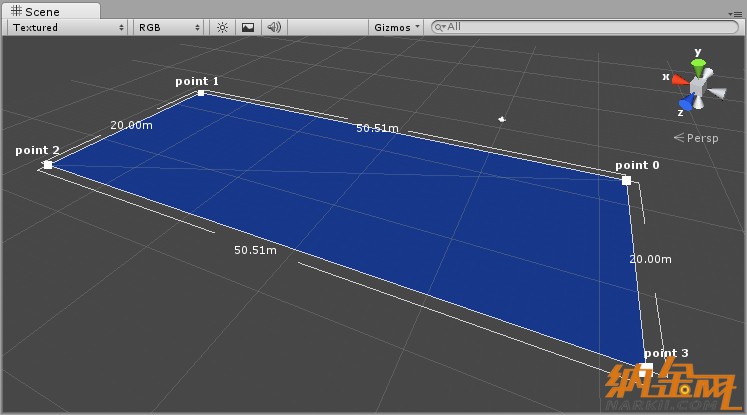This screenshot has width=747, height=415.
Task: Open the Textured draw mode dropdown
Action: (x=68, y=28)
